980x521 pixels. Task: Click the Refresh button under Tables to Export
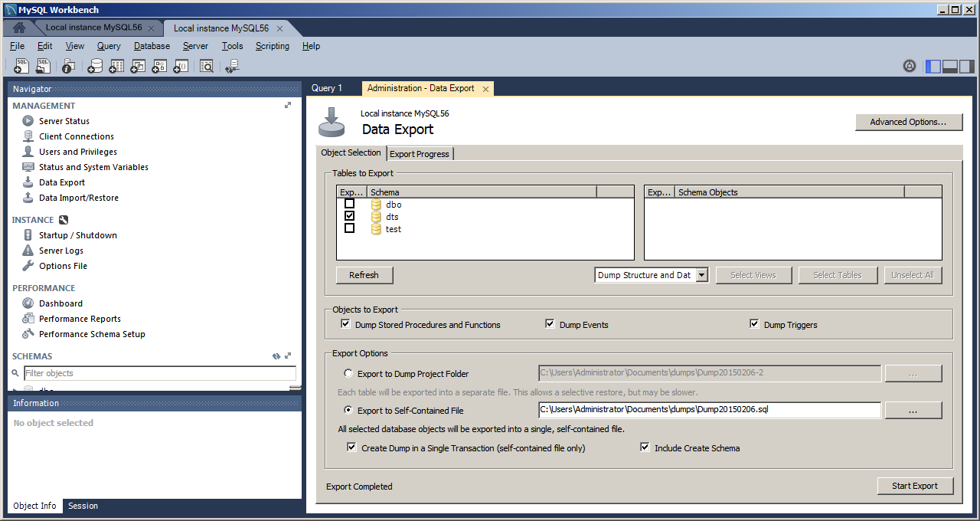click(x=364, y=275)
